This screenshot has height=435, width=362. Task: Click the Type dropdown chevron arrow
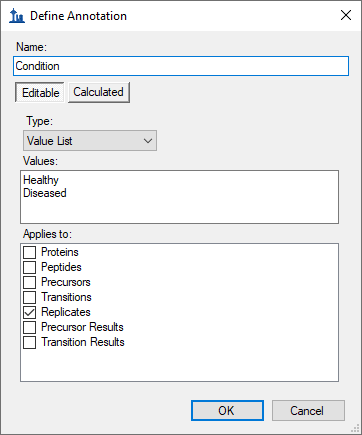148,141
